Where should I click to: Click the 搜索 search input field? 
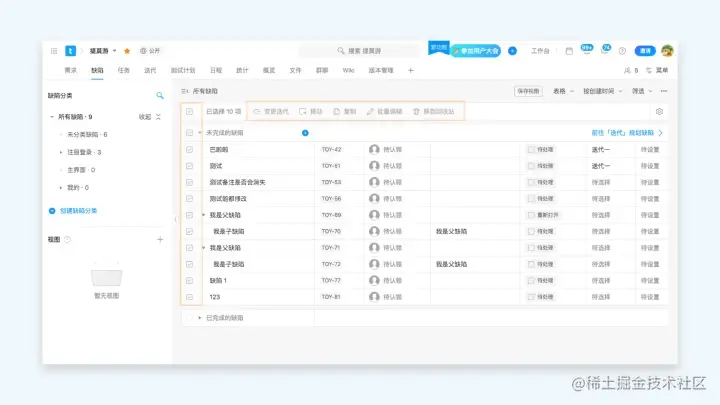(360, 51)
